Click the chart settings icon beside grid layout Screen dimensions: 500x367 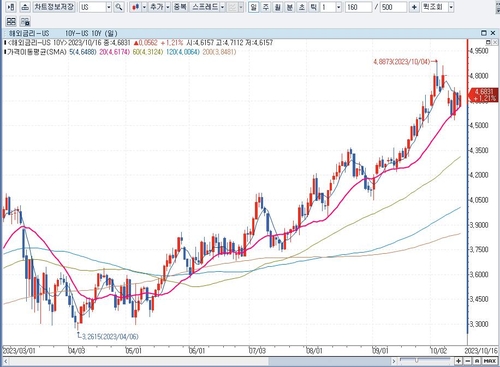coord(25,22)
